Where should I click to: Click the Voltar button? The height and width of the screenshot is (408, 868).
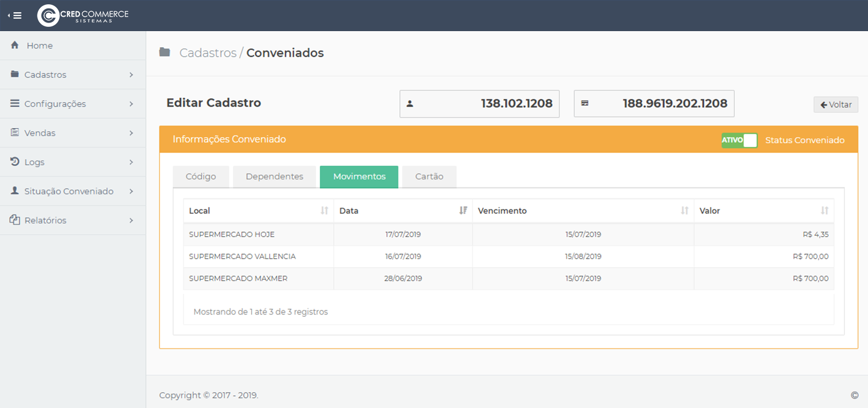tap(836, 105)
